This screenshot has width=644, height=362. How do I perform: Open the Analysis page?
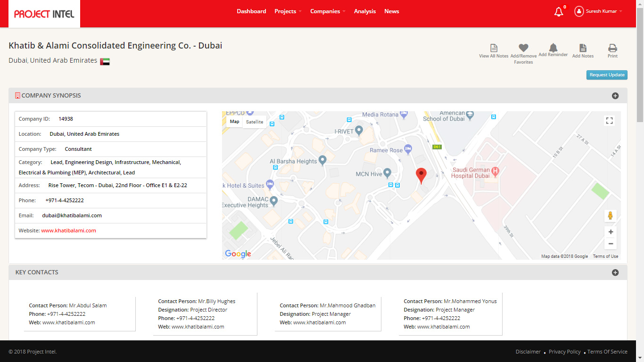[x=365, y=11]
